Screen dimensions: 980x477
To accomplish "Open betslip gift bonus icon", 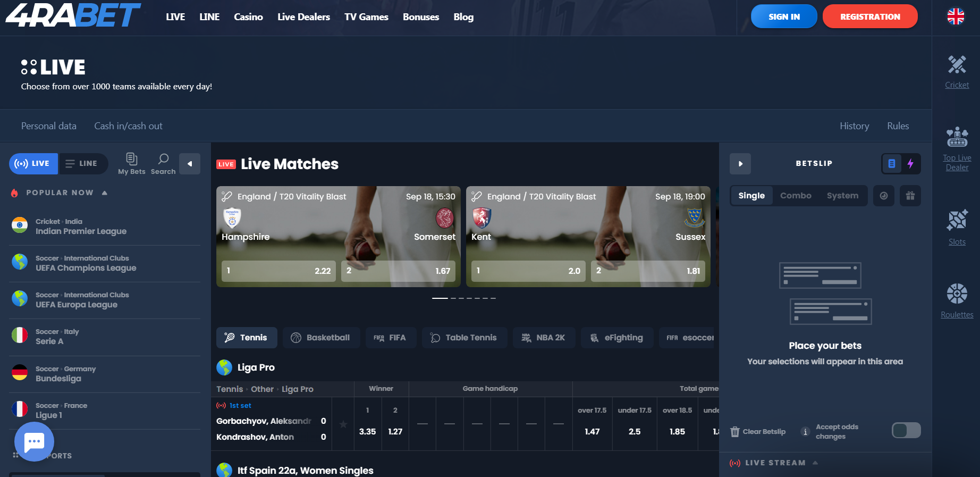I will click(910, 196).
